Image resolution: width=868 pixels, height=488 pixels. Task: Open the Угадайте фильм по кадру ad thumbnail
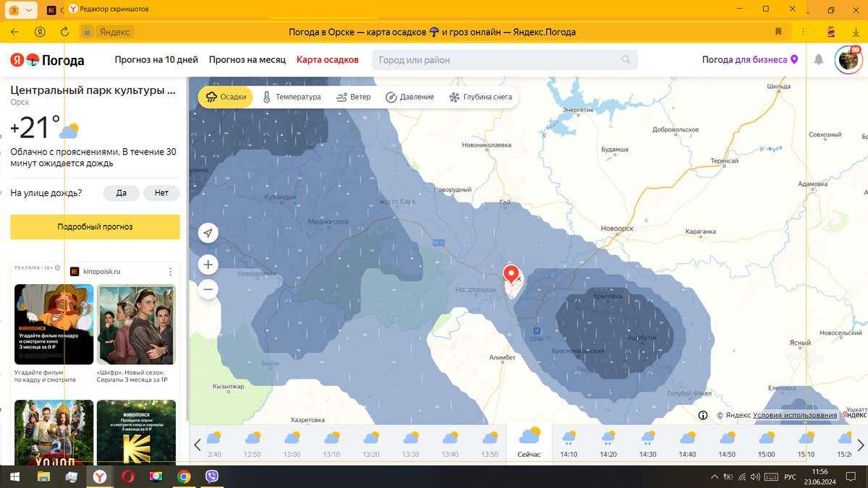pyautogui.click(x=54, y=325)
